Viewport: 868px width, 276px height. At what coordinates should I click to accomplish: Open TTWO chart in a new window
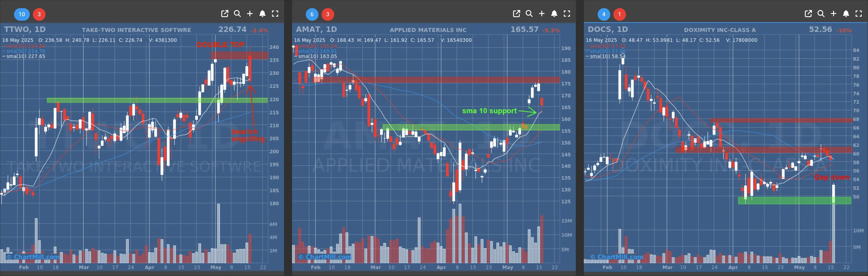[x=224, y=14]
